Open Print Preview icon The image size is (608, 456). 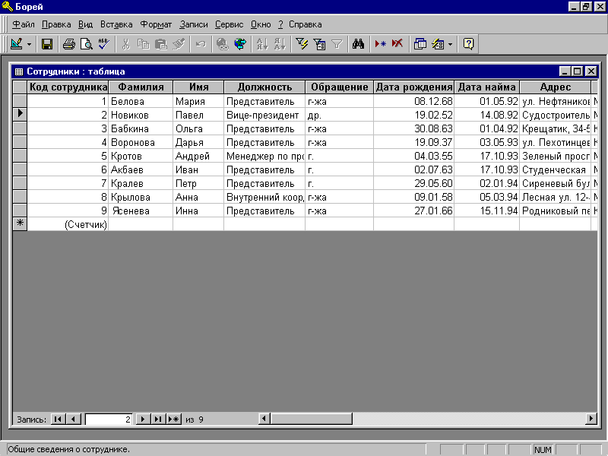[x=86, y=44]
